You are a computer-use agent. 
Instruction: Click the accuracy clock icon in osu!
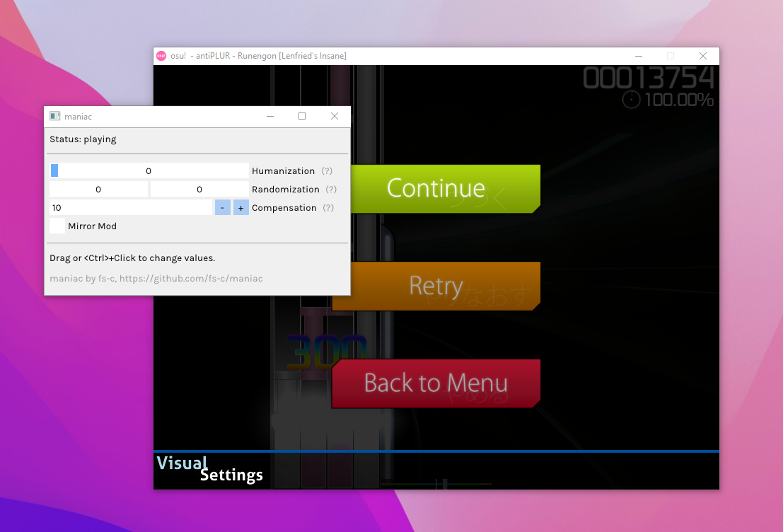pos(631,100)
